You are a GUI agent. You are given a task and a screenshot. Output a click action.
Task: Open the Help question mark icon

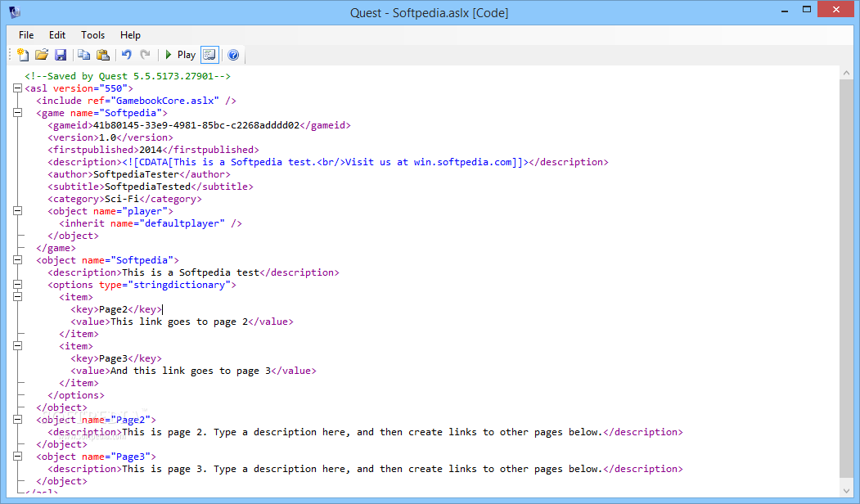233,55
